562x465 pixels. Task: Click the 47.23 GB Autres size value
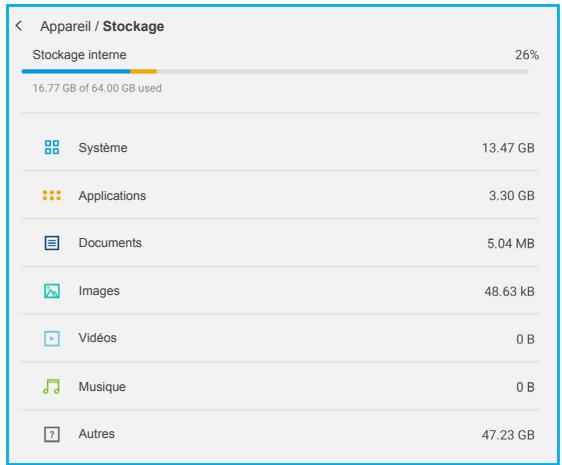[x=508, y=435]
